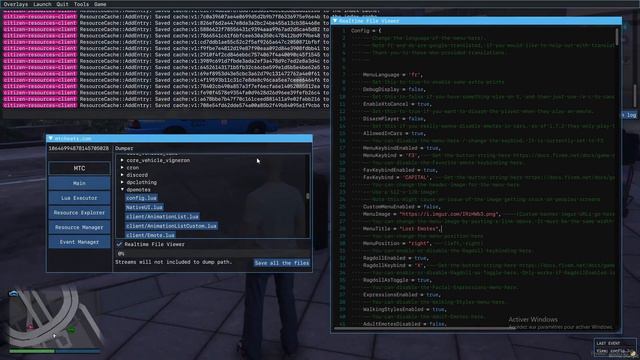
Task: Click the MenuTitle line in the file viewer
Action: pos(402,229)
